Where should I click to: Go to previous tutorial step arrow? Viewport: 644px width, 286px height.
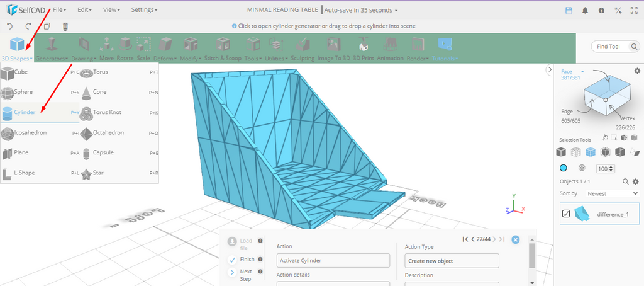[473, 239]
